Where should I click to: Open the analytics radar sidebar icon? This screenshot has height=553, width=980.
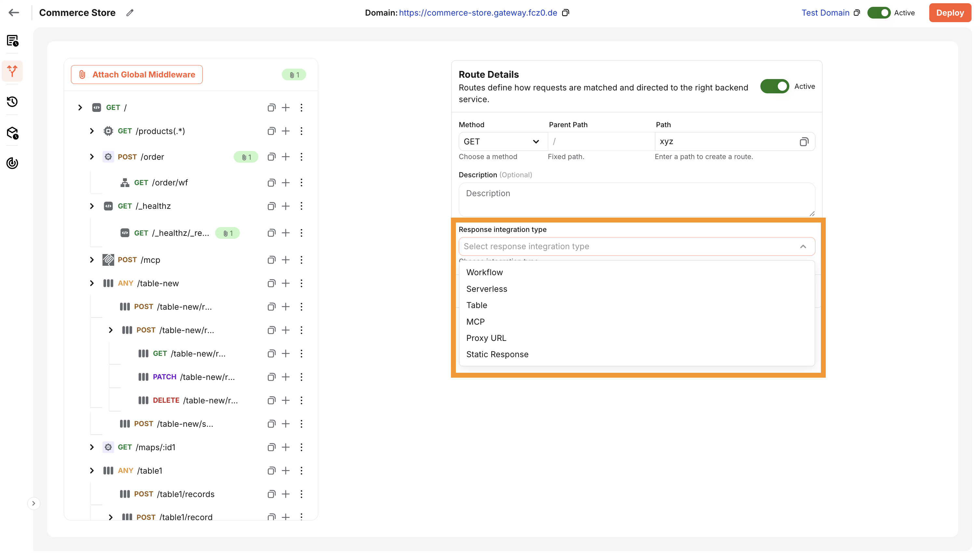[13, 163]
